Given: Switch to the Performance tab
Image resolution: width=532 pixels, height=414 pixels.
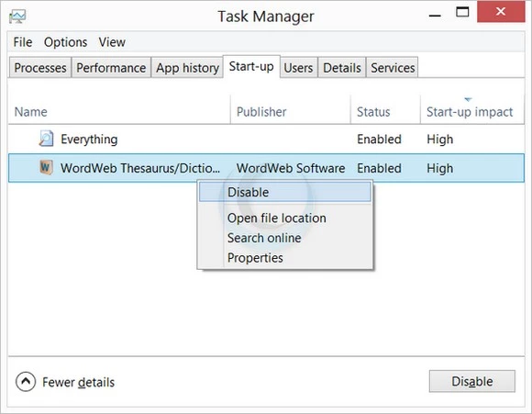Looking at the screenshot, I should (x=111, y=68).
